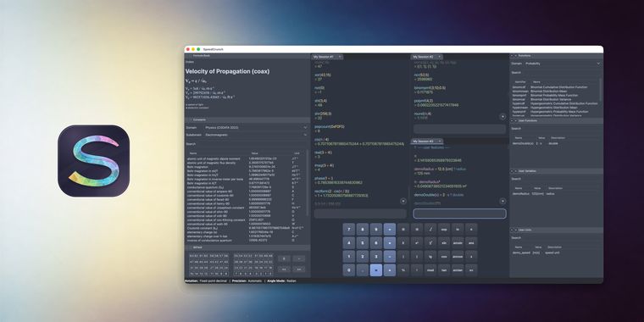
Task: Select the Bohr magneton constant row
Action: pos(246,167)
